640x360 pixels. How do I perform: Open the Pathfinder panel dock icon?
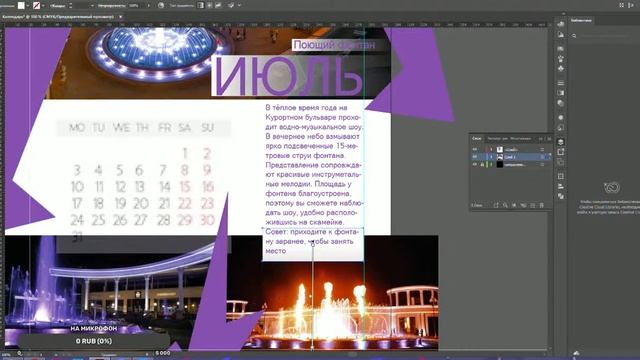(x=561, y=196)
